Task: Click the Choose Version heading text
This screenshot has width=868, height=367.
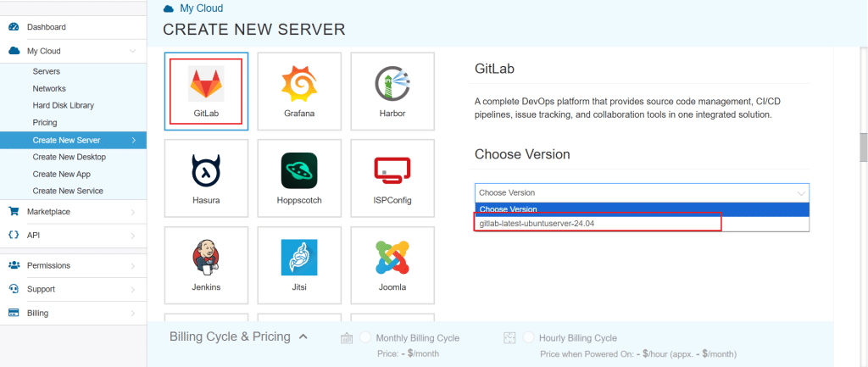Action: (x=522, y=154)
